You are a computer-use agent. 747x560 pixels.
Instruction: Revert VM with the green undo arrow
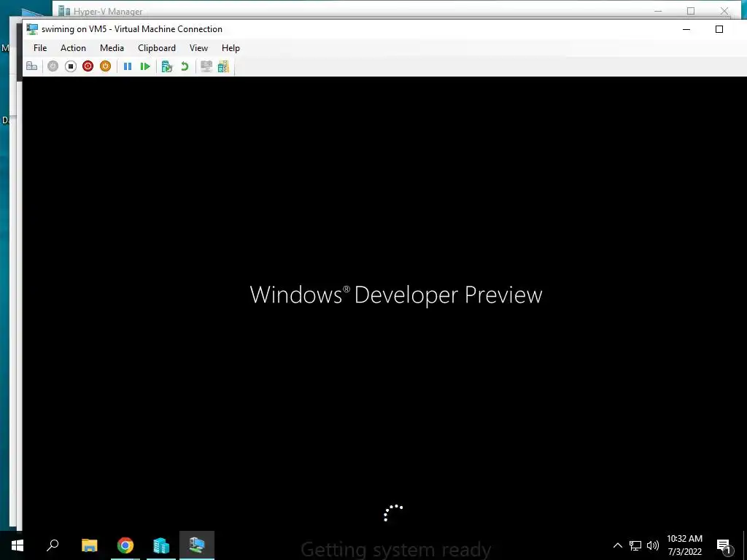click(185, 66)
